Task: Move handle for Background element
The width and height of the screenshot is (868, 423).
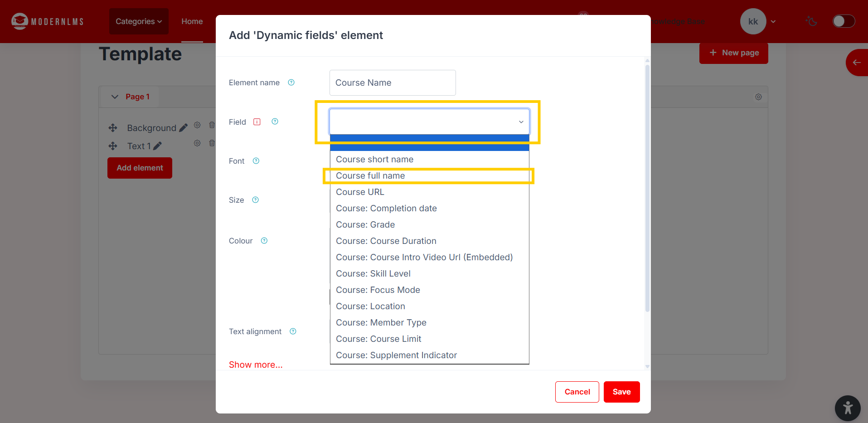Action: pos(113,128)
